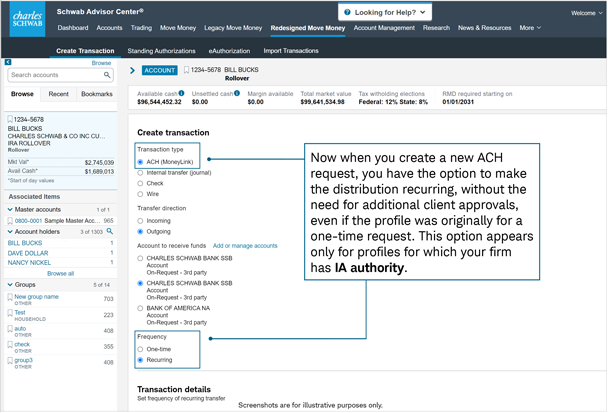Open the Welcome user menu
Image resolution: width=608 pixels, height=413 pixels.
point(586,13)
